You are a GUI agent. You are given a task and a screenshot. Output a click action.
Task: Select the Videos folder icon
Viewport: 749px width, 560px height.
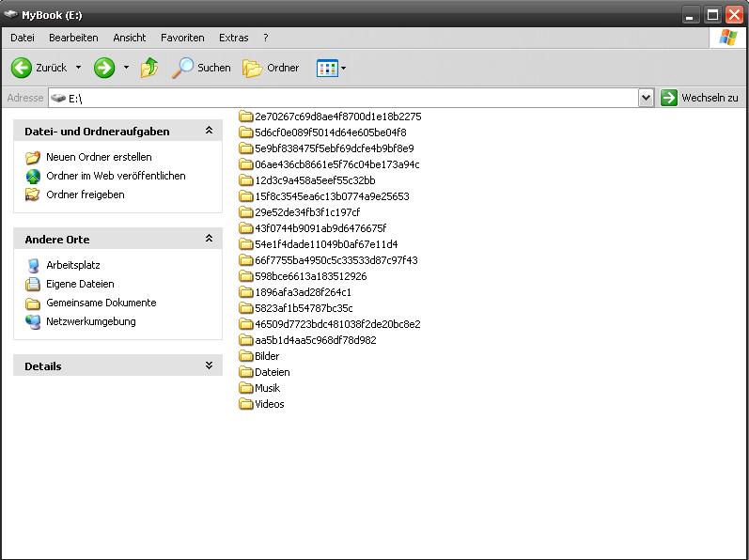[x=245, y=404]
